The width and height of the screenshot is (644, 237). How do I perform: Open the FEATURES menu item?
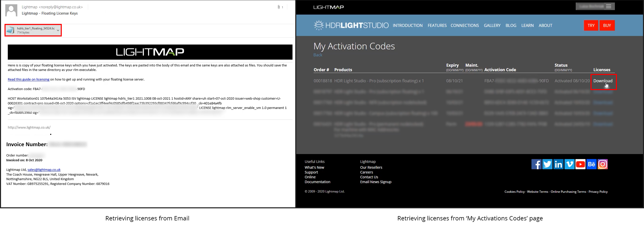click(x=437, y=25)
